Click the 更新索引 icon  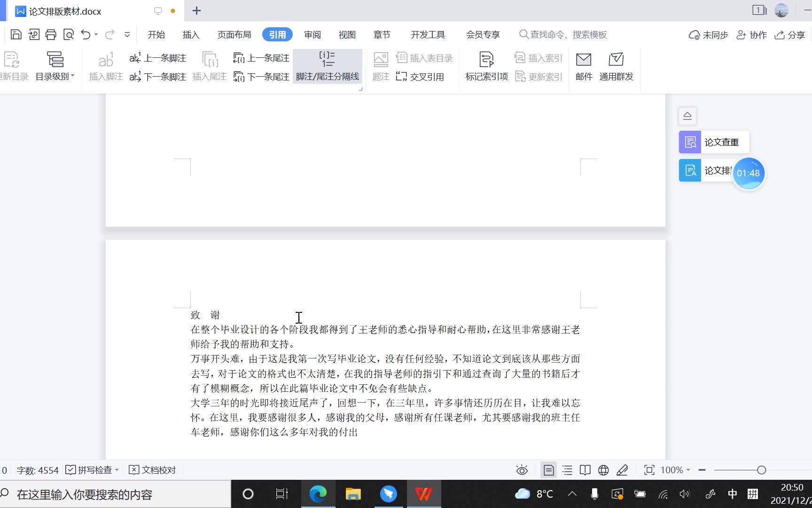539,77
